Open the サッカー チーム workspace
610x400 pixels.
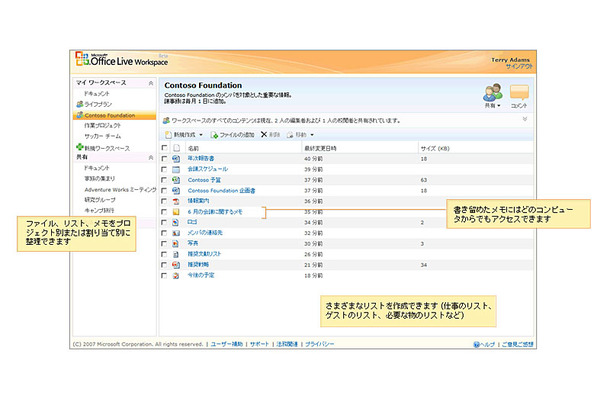[x=103, y=136]
